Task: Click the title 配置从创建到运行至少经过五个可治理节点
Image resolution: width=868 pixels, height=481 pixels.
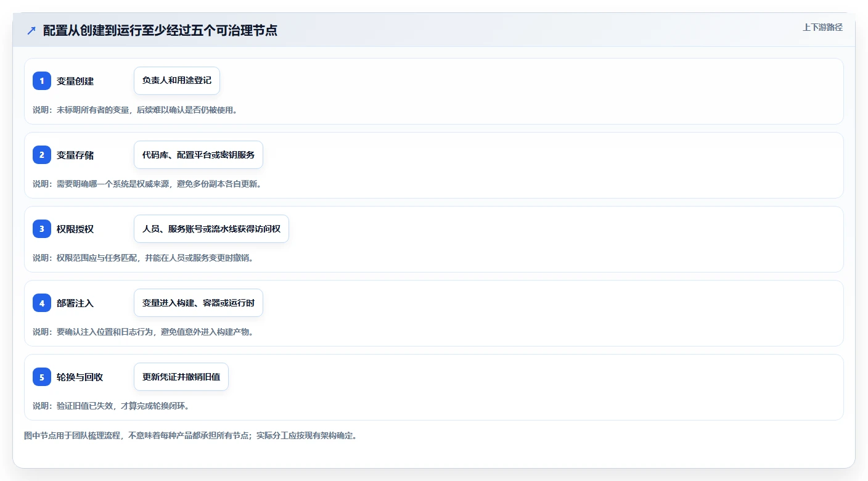Action: click(160, 30)
